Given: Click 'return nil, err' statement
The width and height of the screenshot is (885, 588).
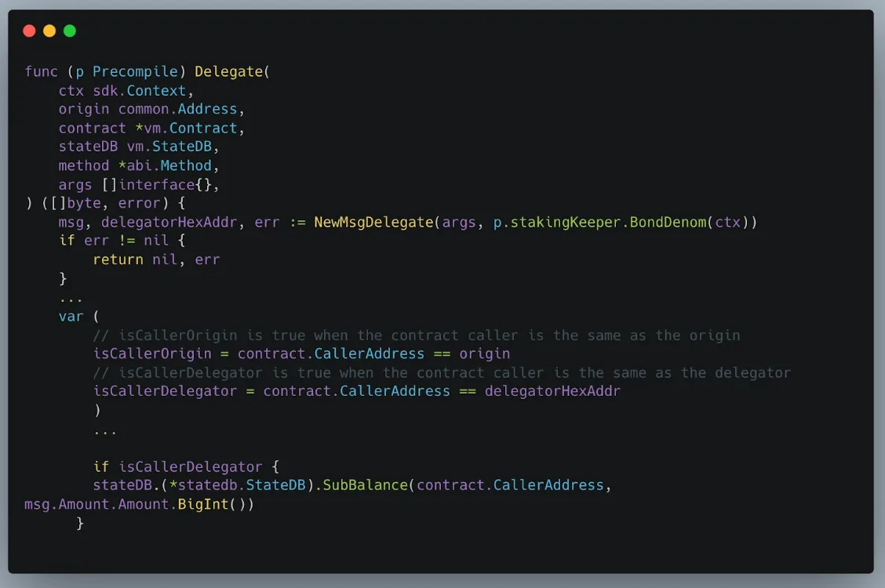Looking at the screenshot, I should (156, 260).
